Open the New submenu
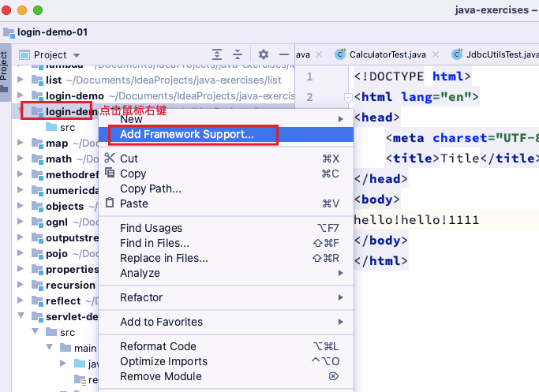The image size is (539, 392). click(226, 119)
